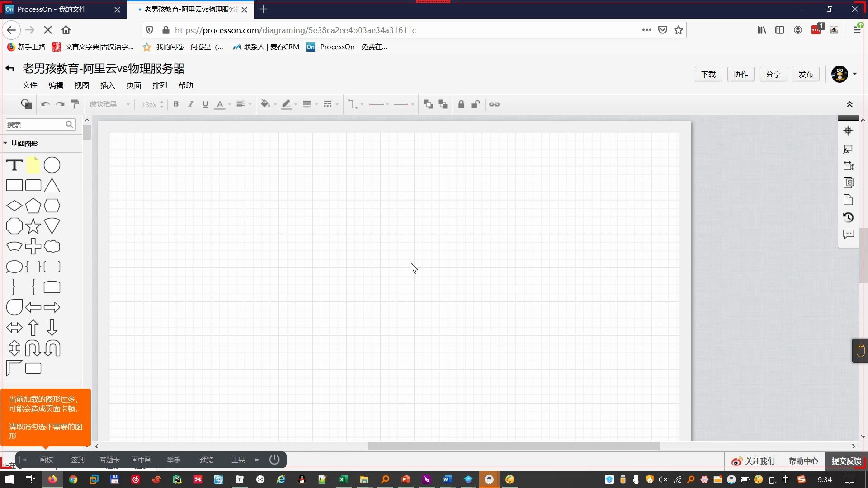Screen dimensions: 868x488
Task: Select the arrow connector tool
Action: click(402, 104)
